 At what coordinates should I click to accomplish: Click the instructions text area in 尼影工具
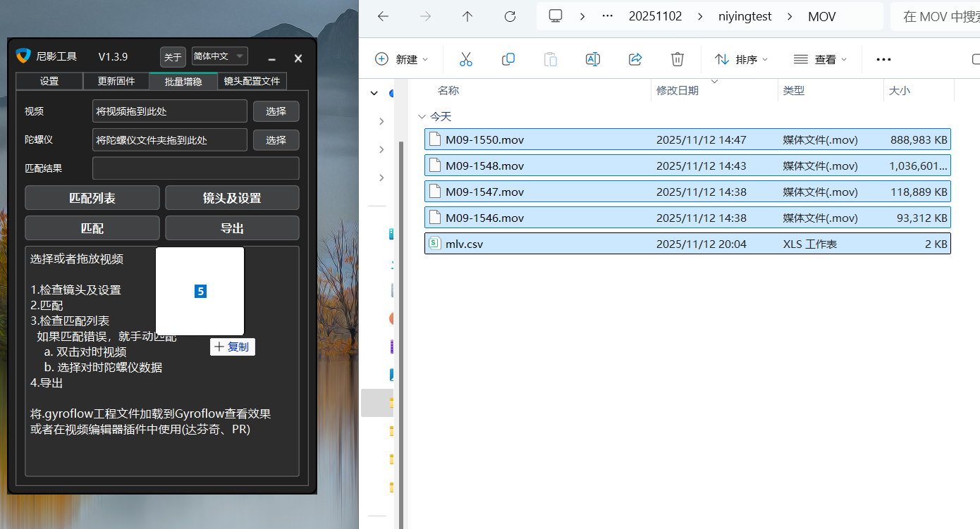tap(162, 361)
